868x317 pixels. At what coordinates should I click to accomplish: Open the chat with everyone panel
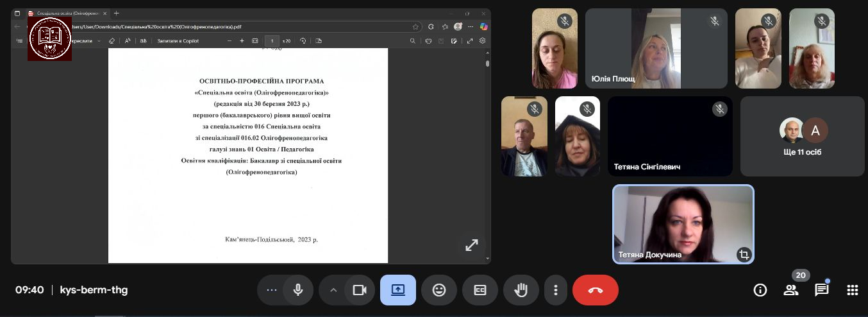[x=821, y=290]
